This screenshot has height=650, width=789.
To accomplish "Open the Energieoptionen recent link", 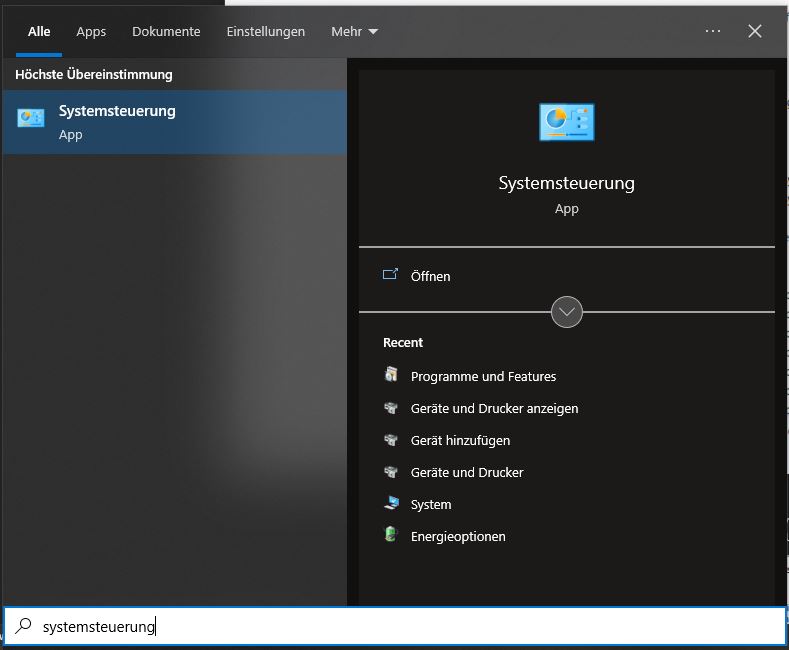I will coord(458,536).
